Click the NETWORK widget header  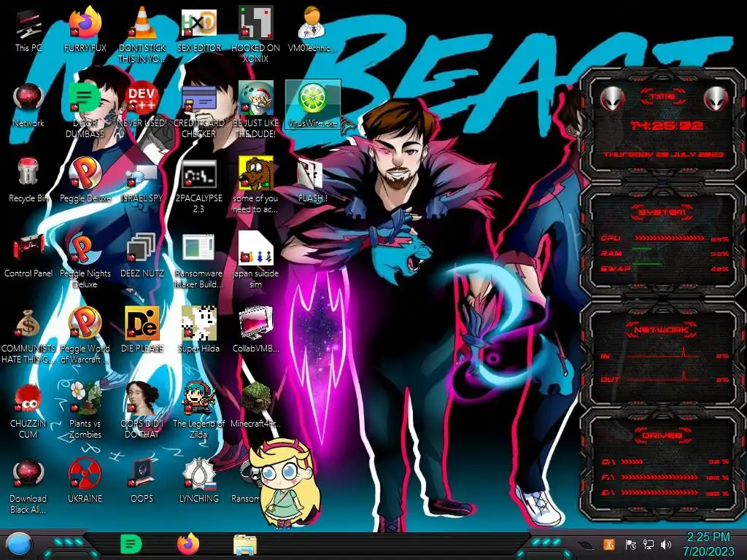(662, 330)
